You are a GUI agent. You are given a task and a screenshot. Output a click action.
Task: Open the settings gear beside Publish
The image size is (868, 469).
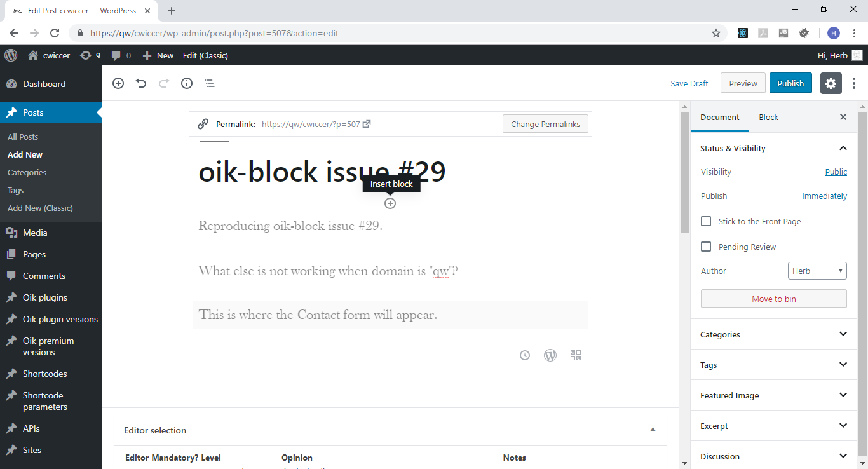[831, 83]
